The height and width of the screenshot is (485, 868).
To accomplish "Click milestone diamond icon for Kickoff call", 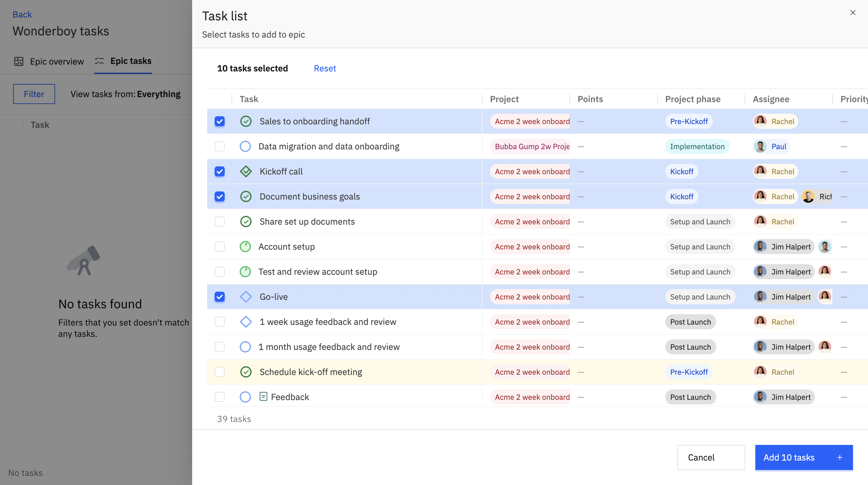I will coord(246,171).
